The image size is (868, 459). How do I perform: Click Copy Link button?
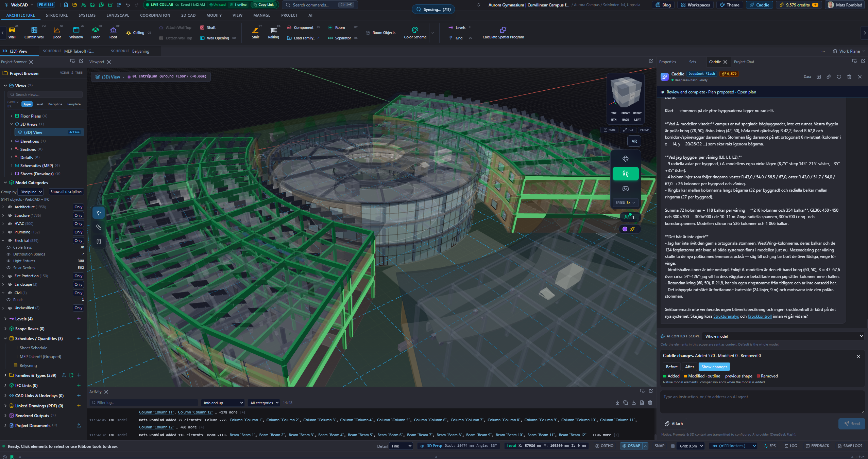[263, 5]
